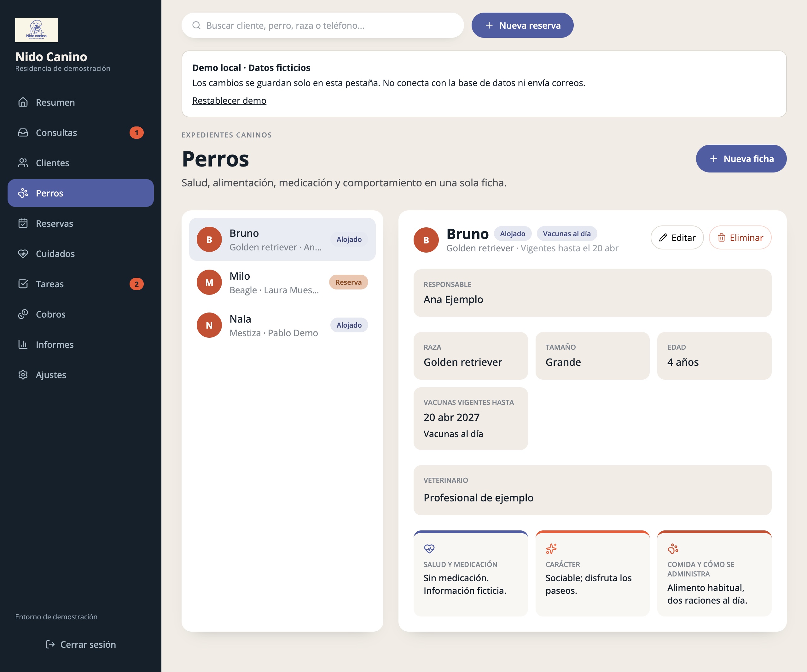Click the Nueva reserva button
This screenshot has width=807, height=672.
[x=523, y=25]
